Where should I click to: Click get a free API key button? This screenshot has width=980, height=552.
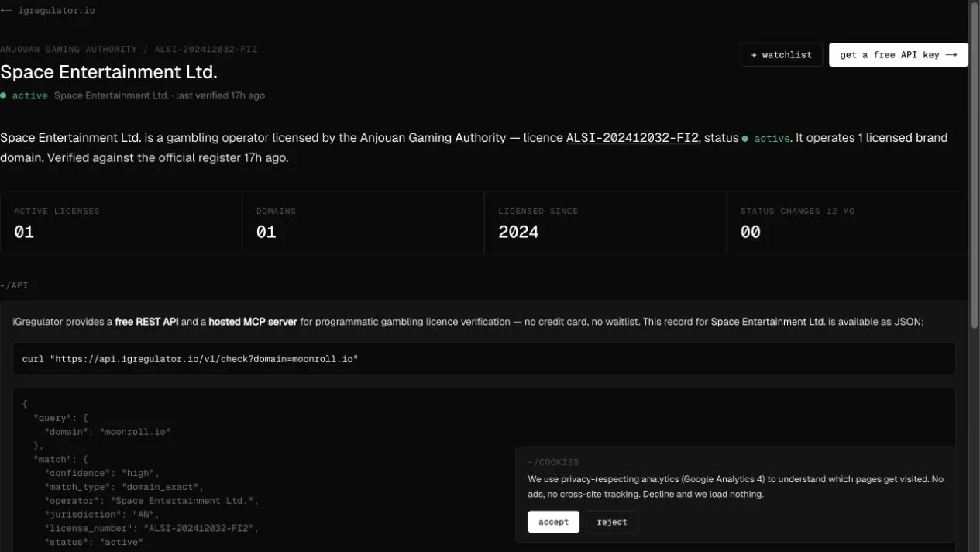[899, 55]
